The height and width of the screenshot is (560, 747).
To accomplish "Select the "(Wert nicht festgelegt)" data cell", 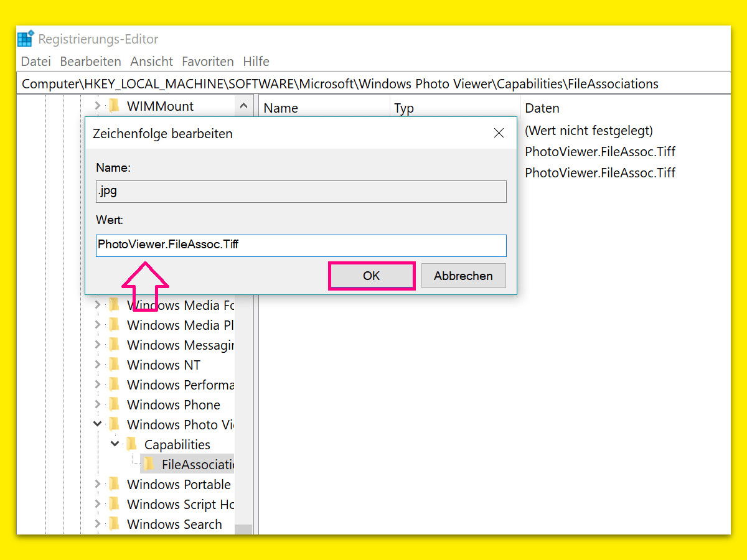I will tap(589, 131).
